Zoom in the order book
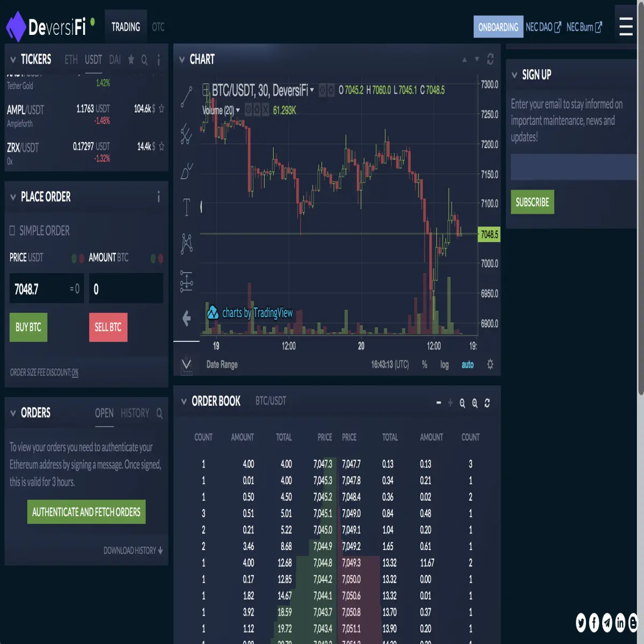The height and width of the screenshot is (644, 644). 474,403
